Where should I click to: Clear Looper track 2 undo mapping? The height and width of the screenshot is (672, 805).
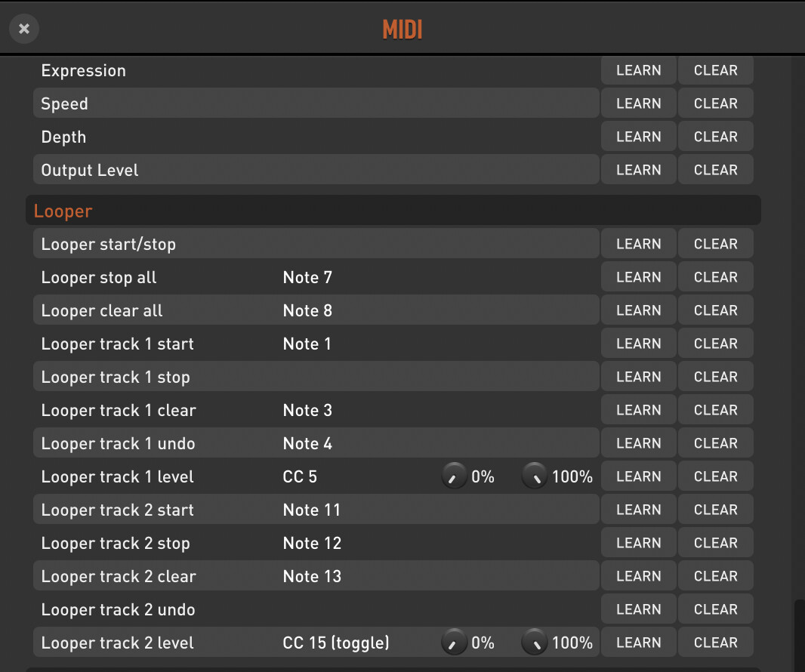[x=716, y=609]
